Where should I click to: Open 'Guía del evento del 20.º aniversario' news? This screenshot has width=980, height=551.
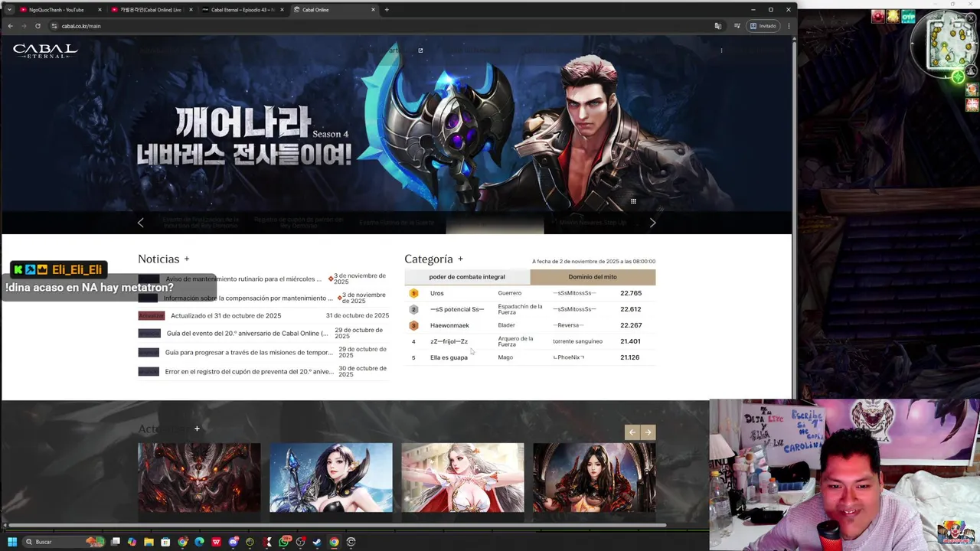click(x=247, y=334)
